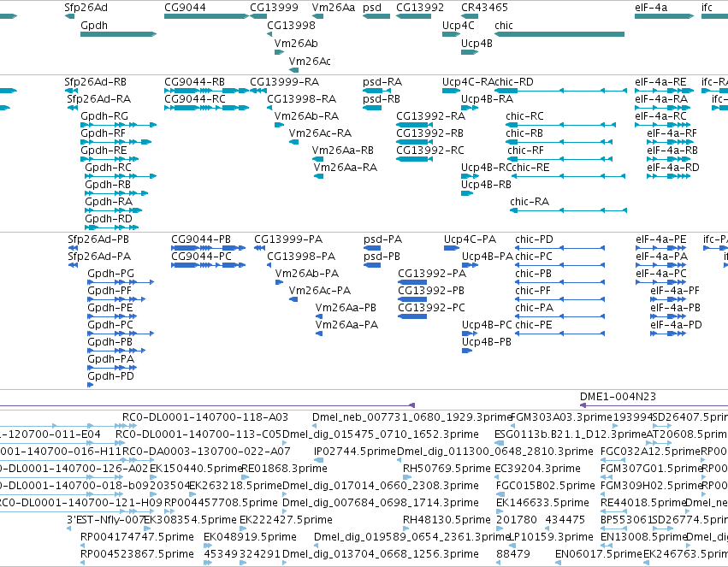Image resolution: width=728 pixels, height=567 pixels.
Task: Click the Sfp26Ad gene label
Action: click(x=86, y=8)
